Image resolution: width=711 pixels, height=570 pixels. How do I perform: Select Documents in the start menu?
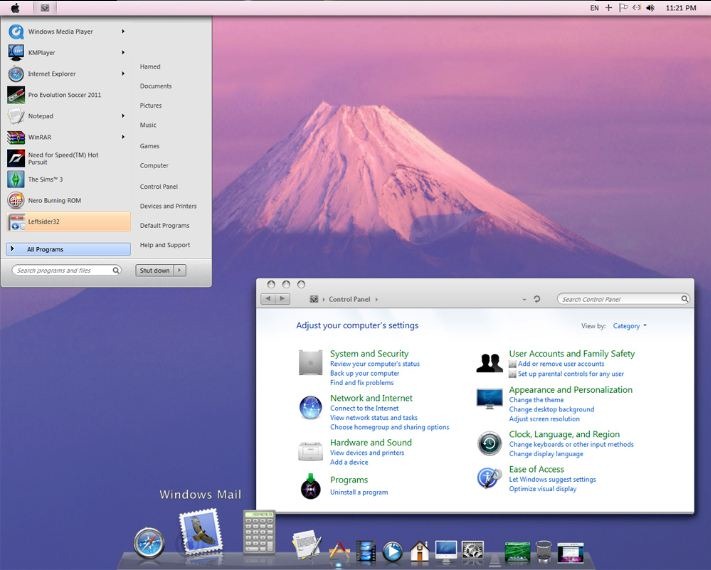click(x=156, y=86)
